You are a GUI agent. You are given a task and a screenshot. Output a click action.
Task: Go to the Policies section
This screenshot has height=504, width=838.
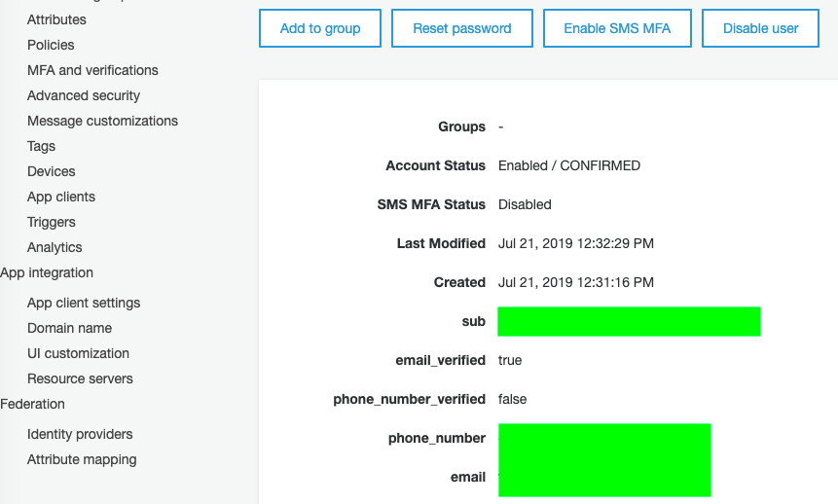51,45
